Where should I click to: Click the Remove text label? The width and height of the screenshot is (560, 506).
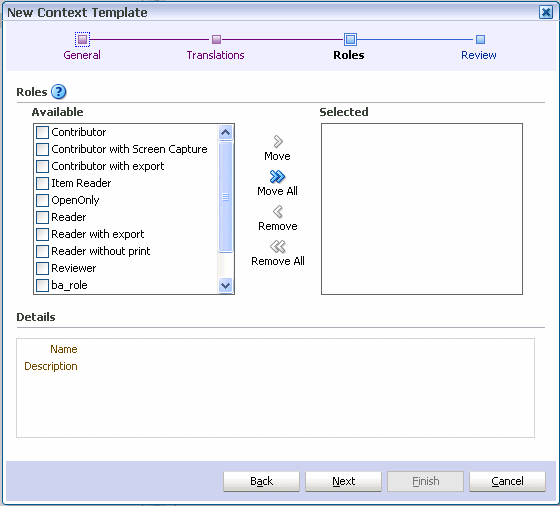(278, 226)
